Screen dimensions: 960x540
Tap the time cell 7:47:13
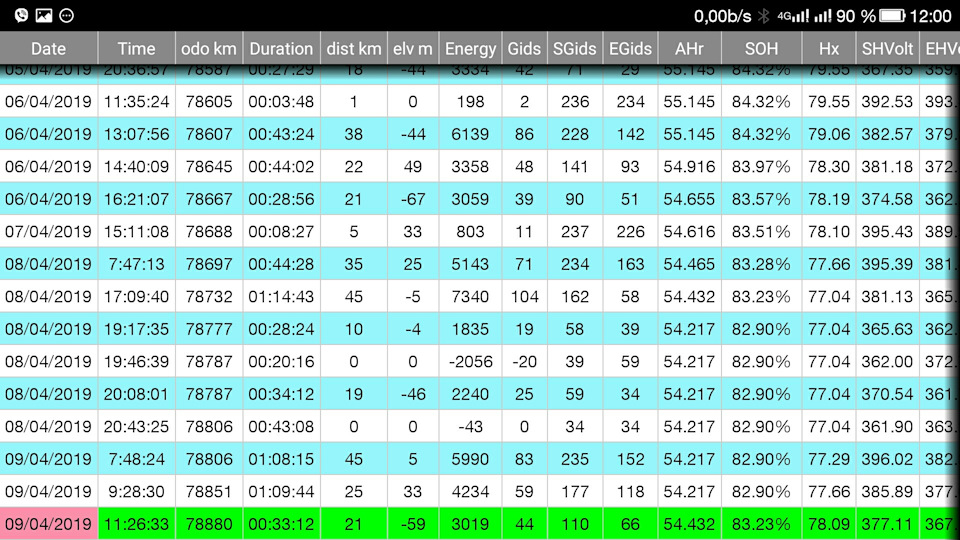(x=137, y=264)
